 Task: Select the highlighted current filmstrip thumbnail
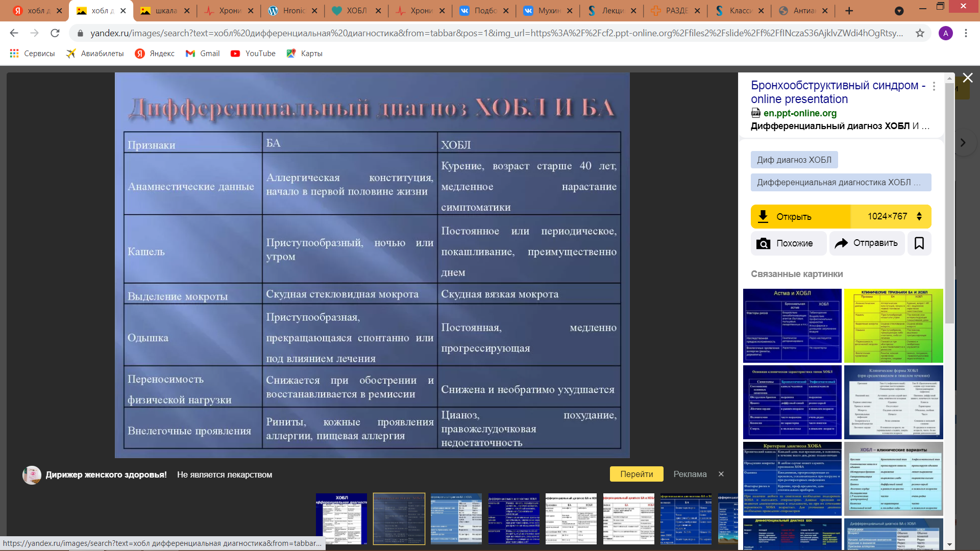(399, 518)
